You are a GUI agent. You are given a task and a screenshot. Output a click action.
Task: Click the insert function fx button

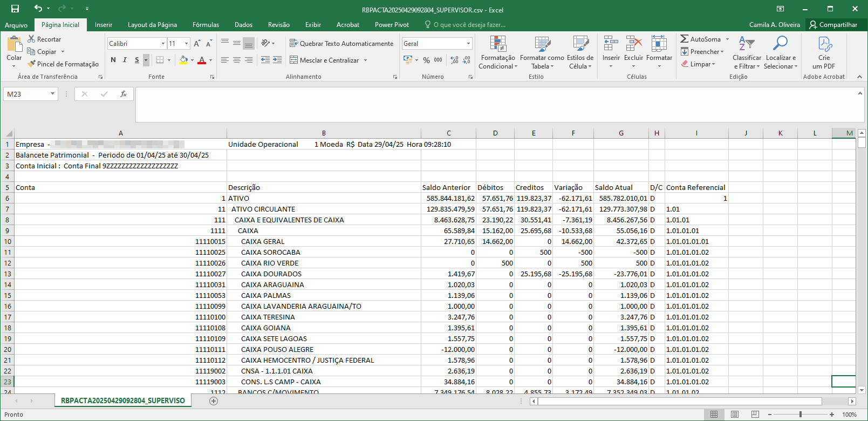[124, 94]
